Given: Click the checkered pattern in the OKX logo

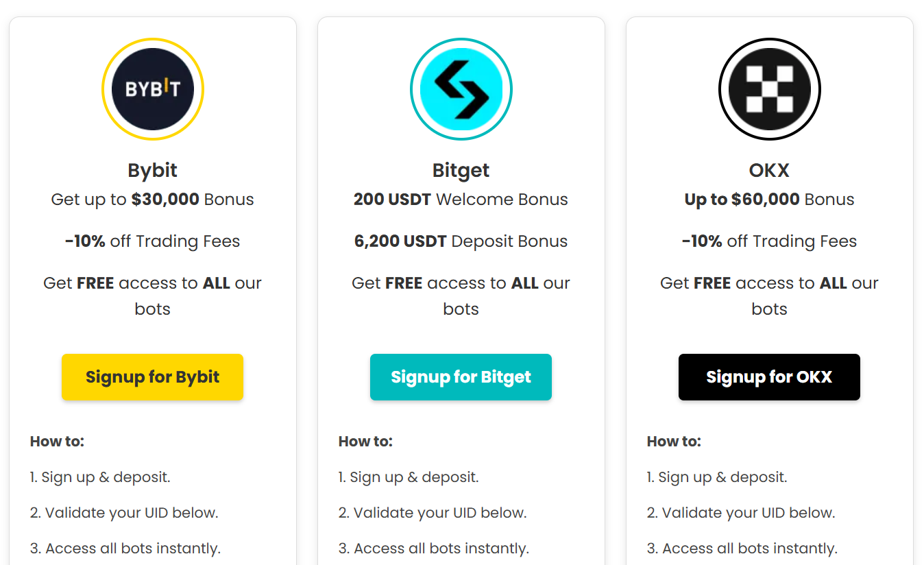Looking at the screenshot, I should point(769,89).
